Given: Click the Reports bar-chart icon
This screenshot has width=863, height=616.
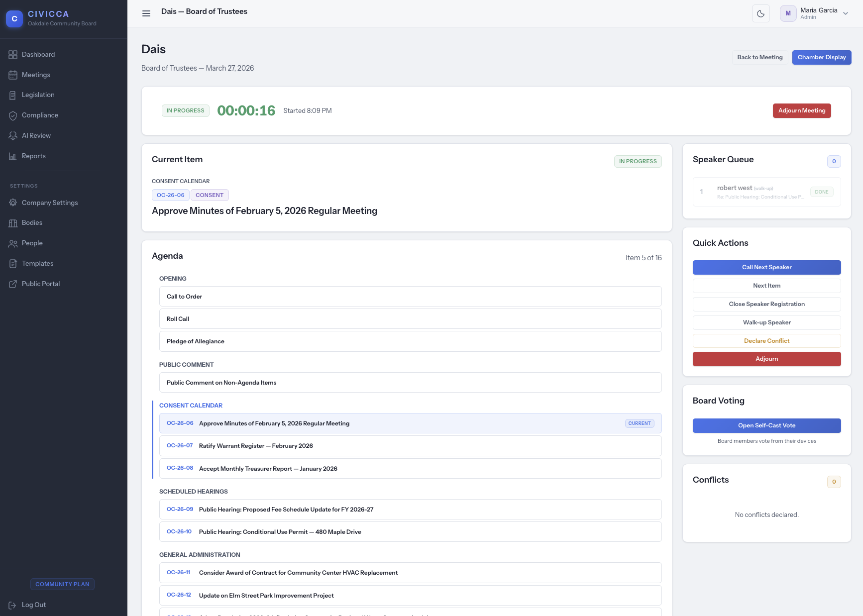Looking at the screenshot, I should (x=13, y=156).
